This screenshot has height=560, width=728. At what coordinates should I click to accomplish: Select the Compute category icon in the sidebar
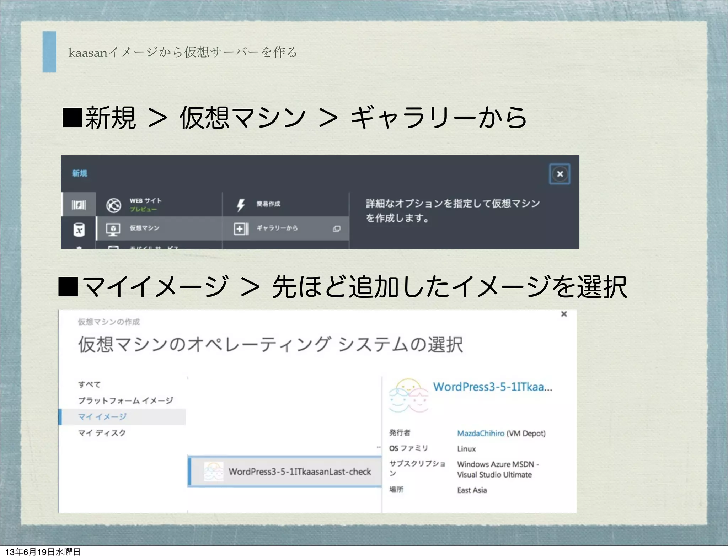click(79, 204)
